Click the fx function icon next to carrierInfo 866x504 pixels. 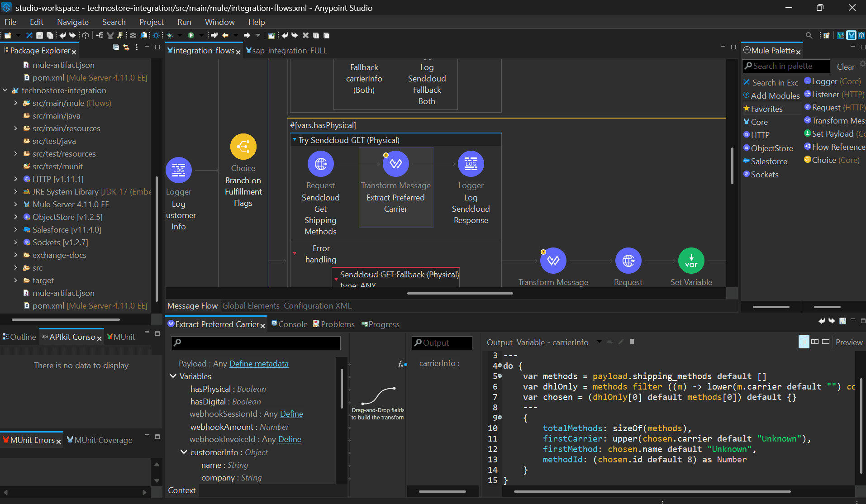(400, 364)
